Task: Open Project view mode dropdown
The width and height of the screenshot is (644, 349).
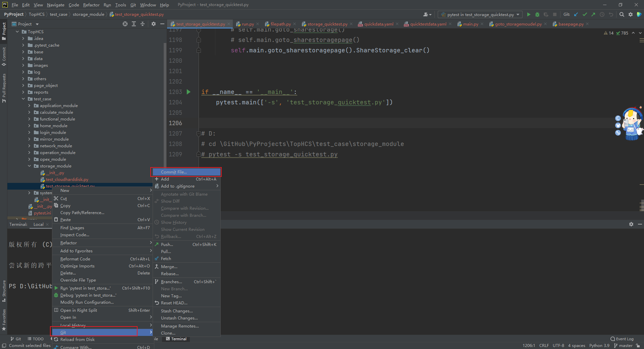Action: (x=25, y=24)
